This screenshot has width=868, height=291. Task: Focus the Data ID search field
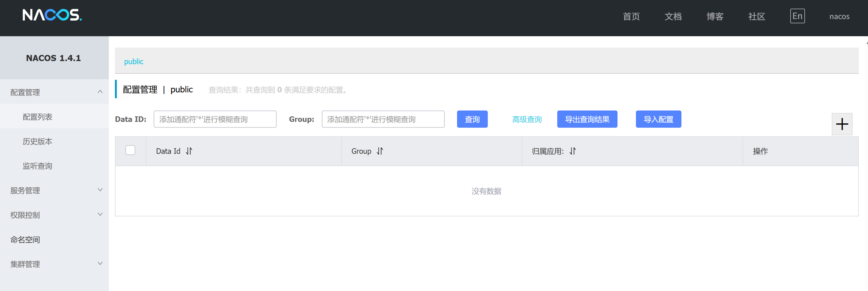pos(215,119)
